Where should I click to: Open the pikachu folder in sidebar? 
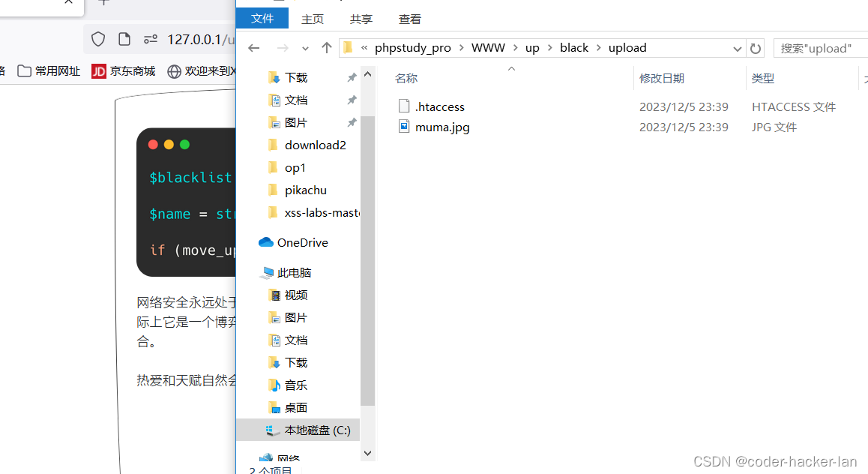coord(305,190)
